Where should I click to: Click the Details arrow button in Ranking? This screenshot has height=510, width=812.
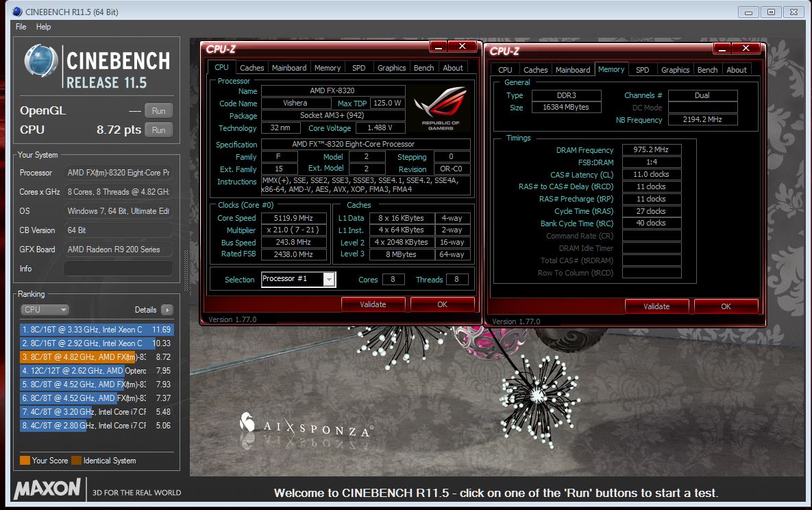coord(167,310)
